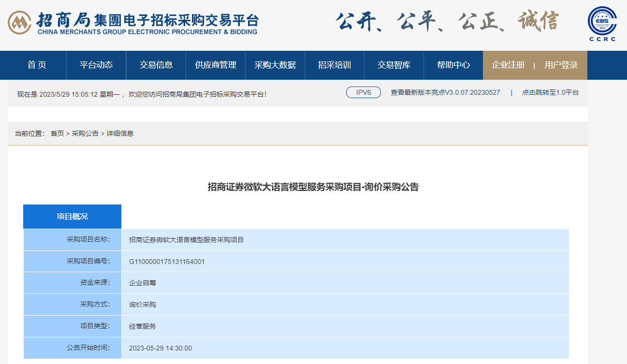
Task: Open the 帮助中心 help menu
Action: pyautogui.click(x=453, y=65)
